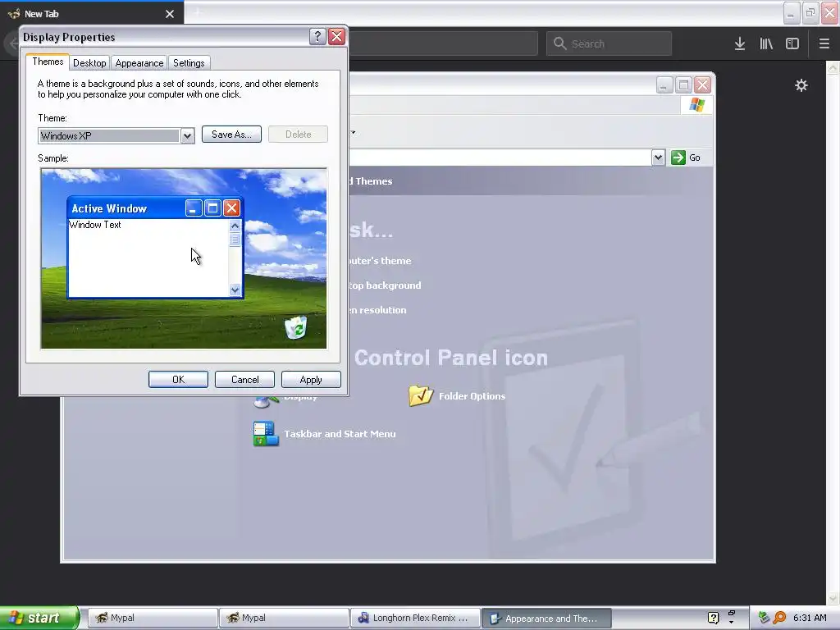Click the browser Search field
Screen dimensions: 840x630
(x=609, y=44)
